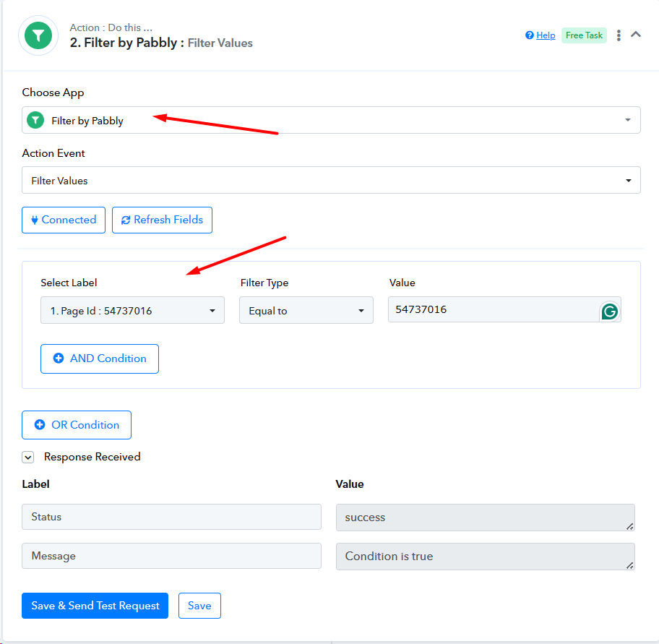
Task: Click the resize handle of Condition is true field
Action: [629, 565]
